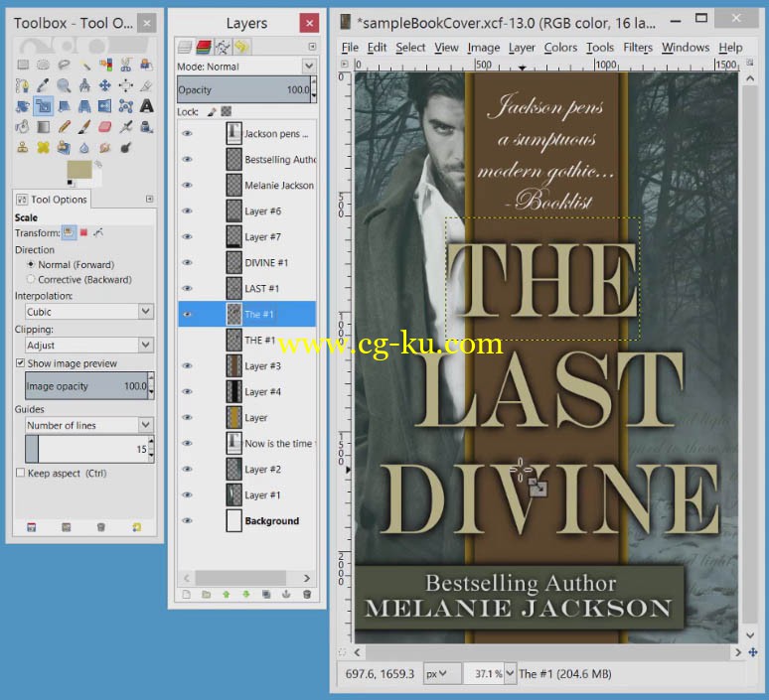Screen dimensions: 769x700
Task: Select the Flip tool
Action: [105, 106]
